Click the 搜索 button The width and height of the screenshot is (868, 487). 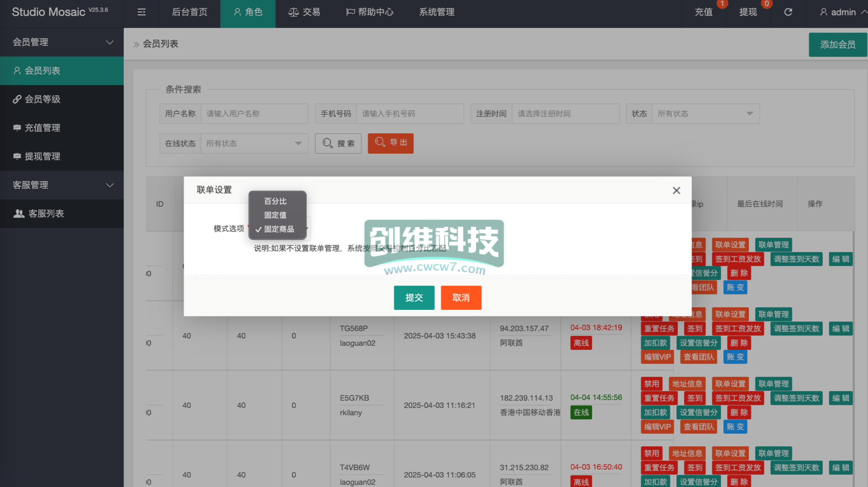pyautogui.click(x=338, y=143)
